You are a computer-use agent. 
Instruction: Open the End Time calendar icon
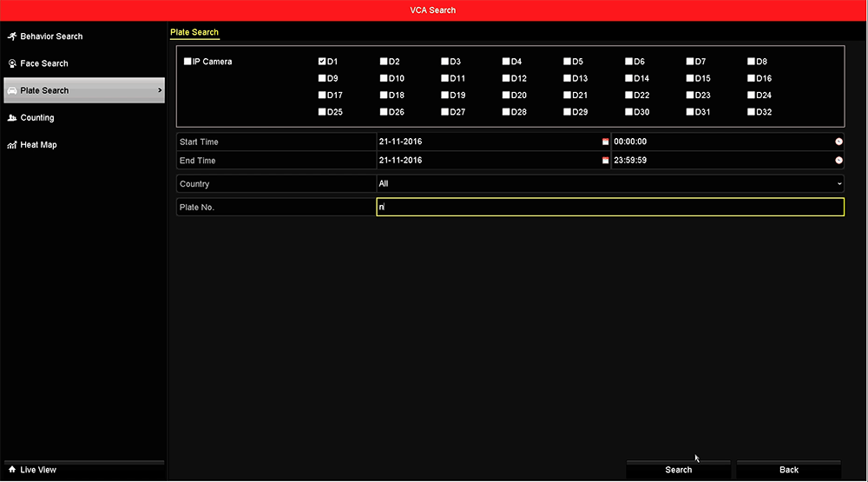(x=605, y=161)
